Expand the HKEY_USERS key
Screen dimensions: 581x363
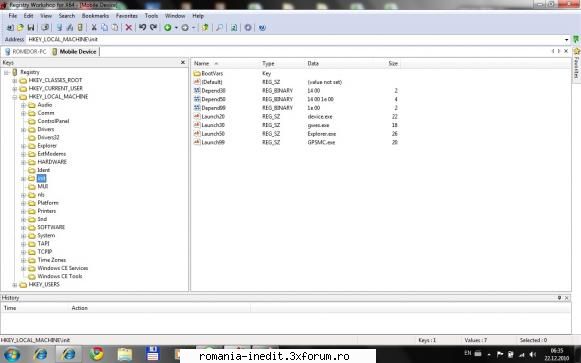click(15, 284)
